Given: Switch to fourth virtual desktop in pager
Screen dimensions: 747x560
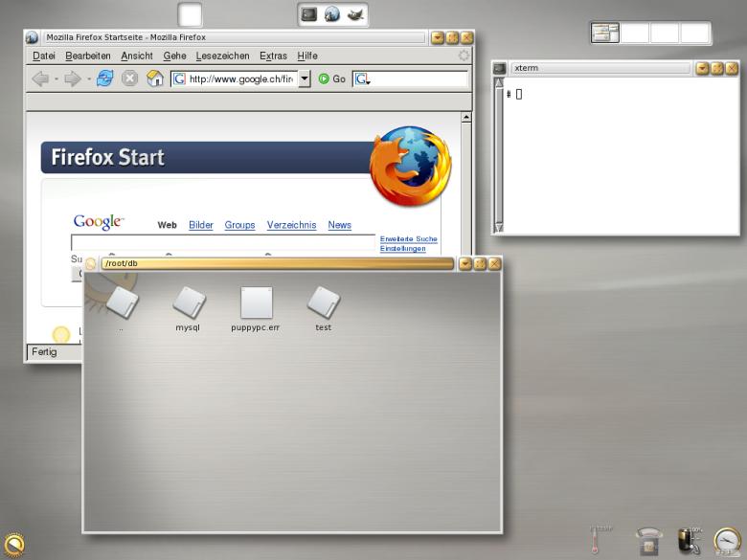Looking at the screenshot, I should pyautogui.click(x=695, y=33).
